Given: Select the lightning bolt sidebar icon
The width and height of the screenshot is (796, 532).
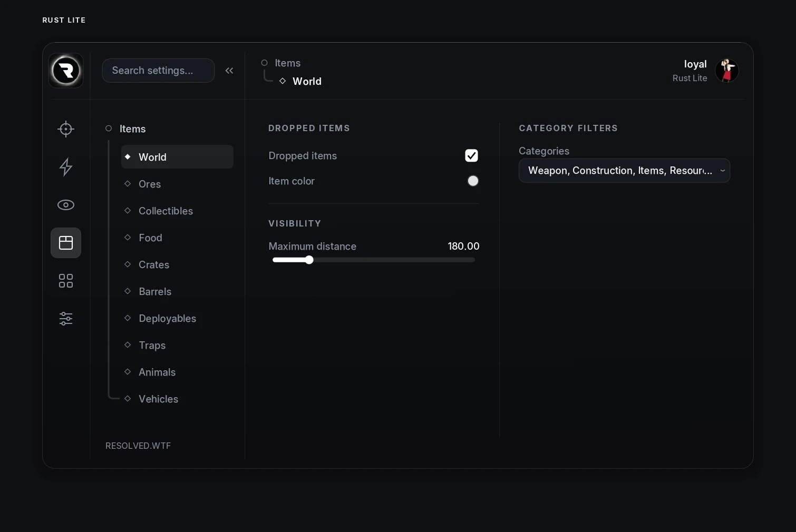Looking at the screenshot, I should point(66,167).
